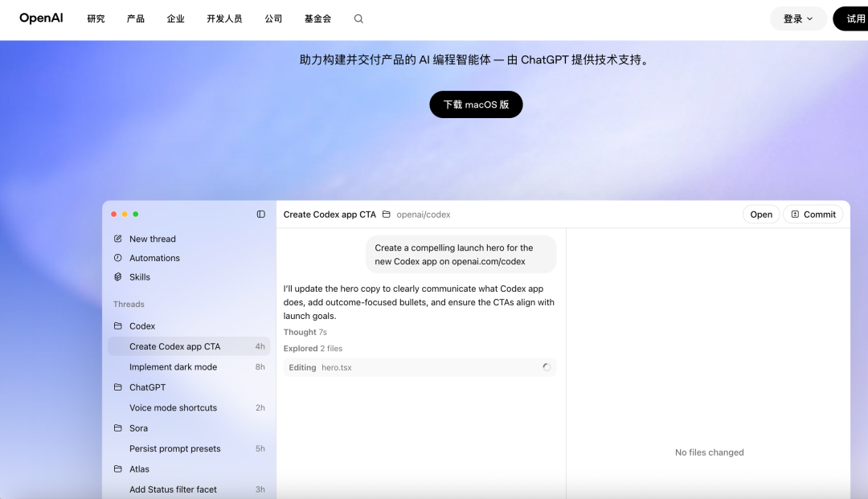
Task: Click the Skills cube icon
Action: point(118,276)
